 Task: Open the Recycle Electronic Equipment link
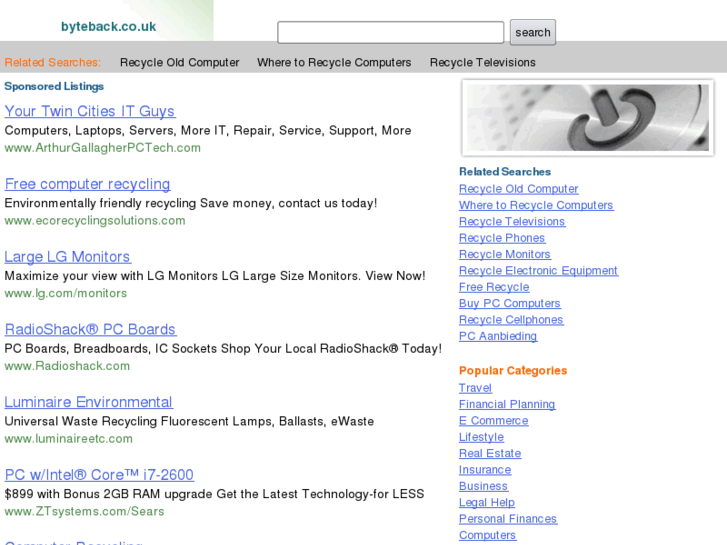tap(538, 271)
